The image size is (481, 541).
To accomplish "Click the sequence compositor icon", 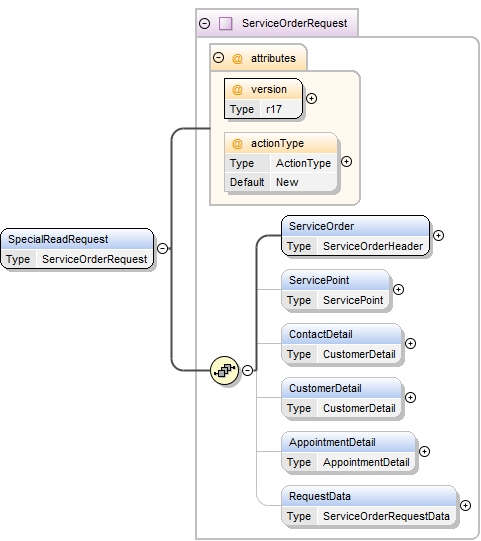I will (x=224, y=371).
